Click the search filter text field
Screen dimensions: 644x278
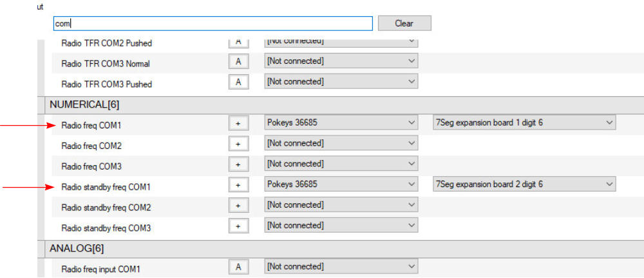213,23
